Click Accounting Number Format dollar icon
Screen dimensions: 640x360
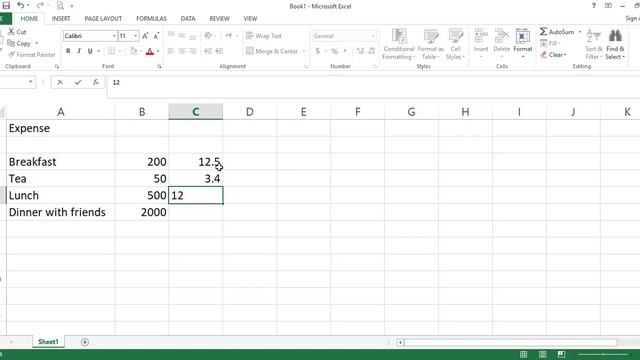tap(318, 51)
